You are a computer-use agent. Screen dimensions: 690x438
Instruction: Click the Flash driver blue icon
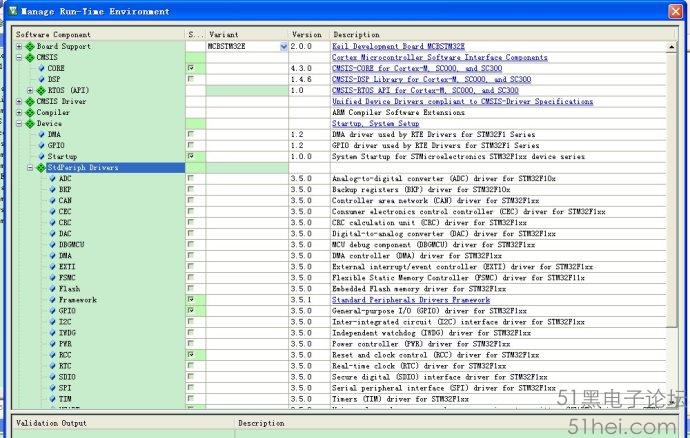tap(52, 289)
